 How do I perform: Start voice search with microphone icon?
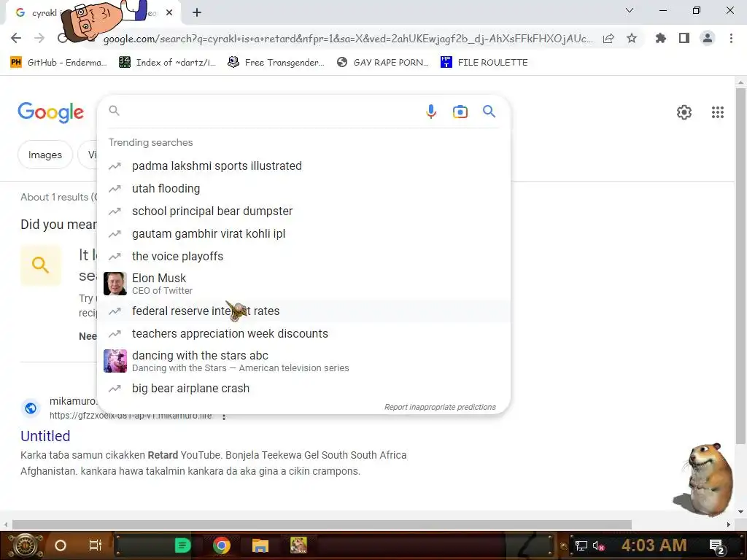tap(430, 112)
